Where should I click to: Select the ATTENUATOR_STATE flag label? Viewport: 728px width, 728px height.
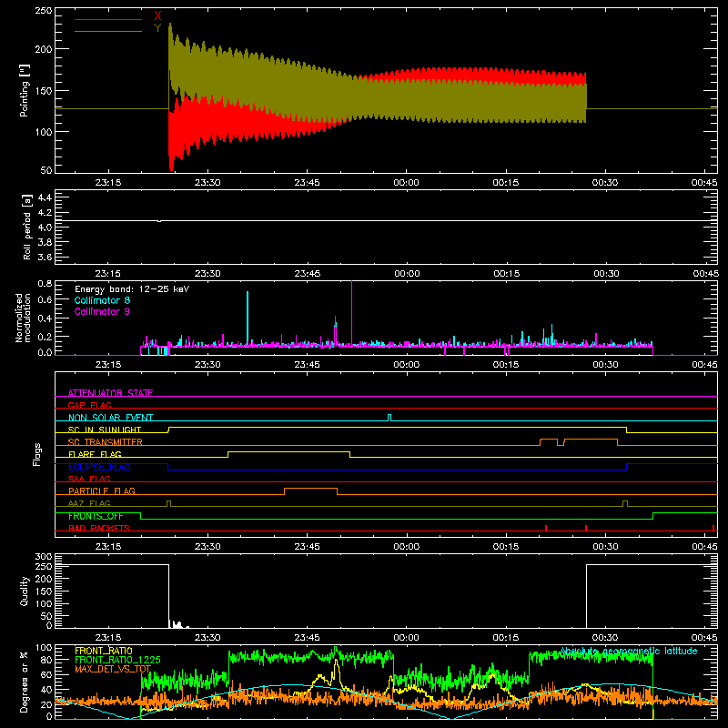click(110, 393)
